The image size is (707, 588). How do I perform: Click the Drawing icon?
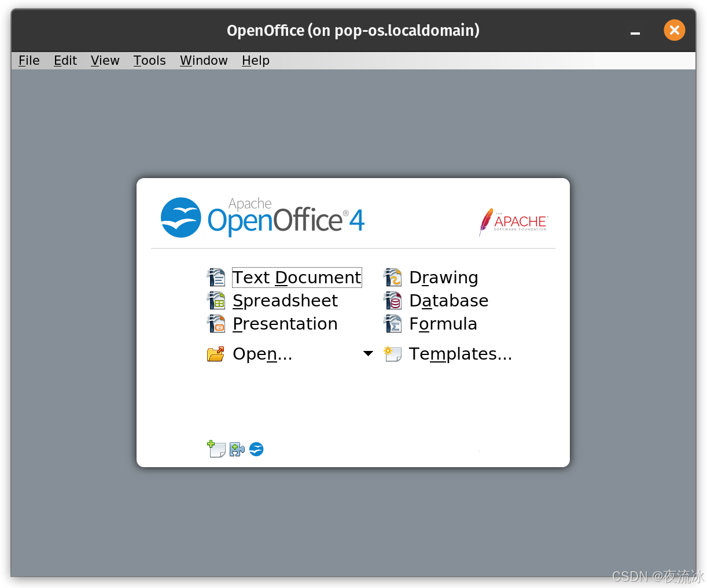[x=393, y=278]
